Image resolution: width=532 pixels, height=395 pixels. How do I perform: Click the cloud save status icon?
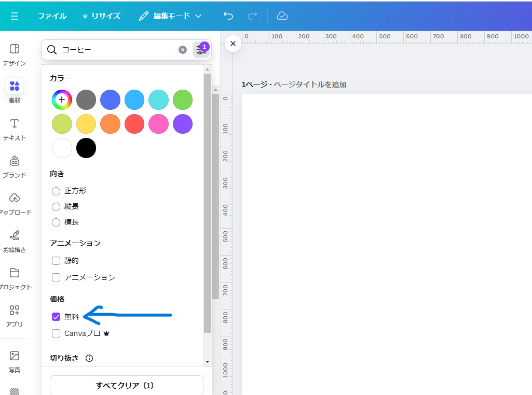[x=282, y=16]
